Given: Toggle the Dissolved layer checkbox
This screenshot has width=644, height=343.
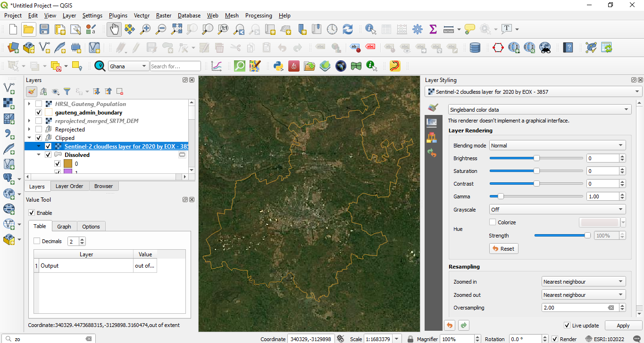Looking at the screenshot, I should coord(48,155).
